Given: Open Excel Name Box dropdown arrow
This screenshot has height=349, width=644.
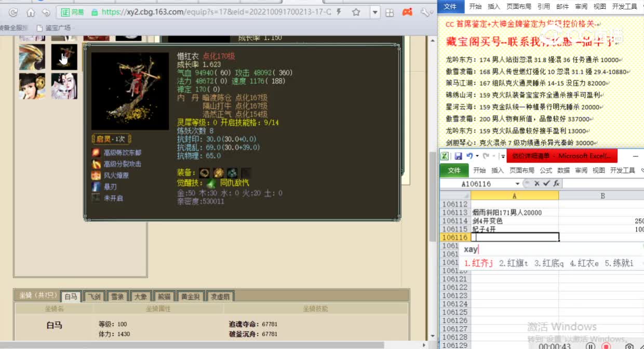Looking at the screenshot, I should [517, 184].
